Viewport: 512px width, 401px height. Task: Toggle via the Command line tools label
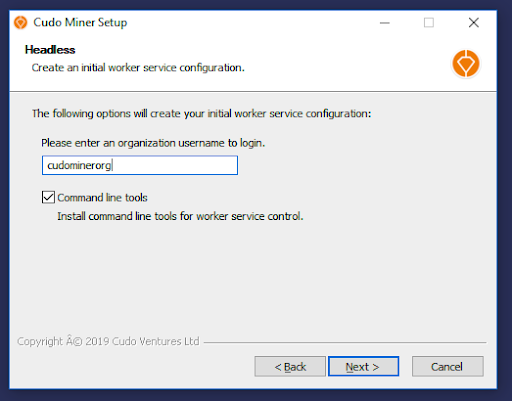click(102, 198)
